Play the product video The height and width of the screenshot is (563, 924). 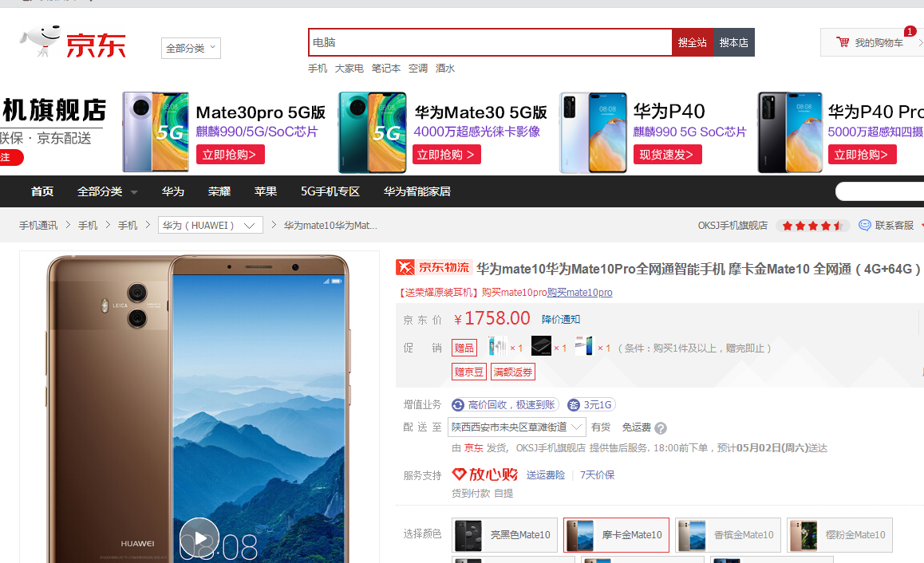click(x=199, y=537)
